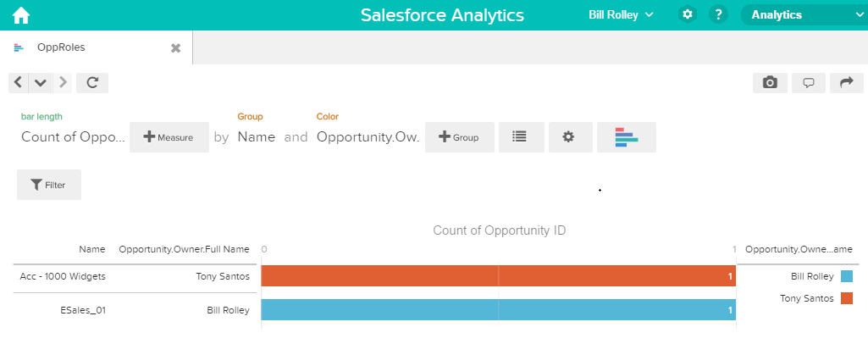Click the Count of Opportunity ID title
The height and width of the screenshot is (355, 868).
pyautogui.click(x=500, y=230)
